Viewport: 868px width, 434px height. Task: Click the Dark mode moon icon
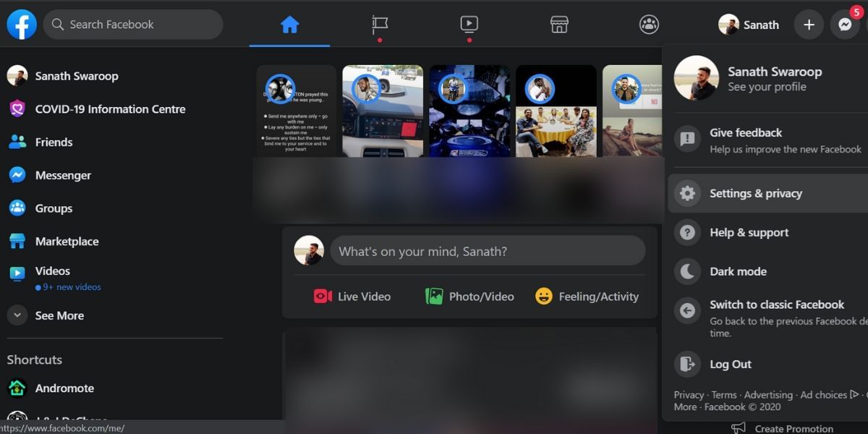[x=687, y=271]
